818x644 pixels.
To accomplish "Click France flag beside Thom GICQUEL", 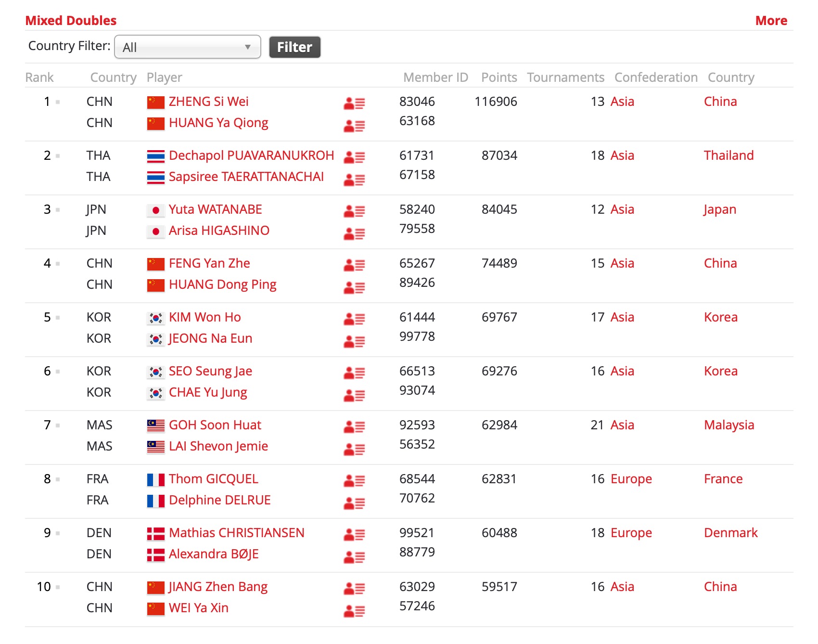I will click(x=155, y=479).
